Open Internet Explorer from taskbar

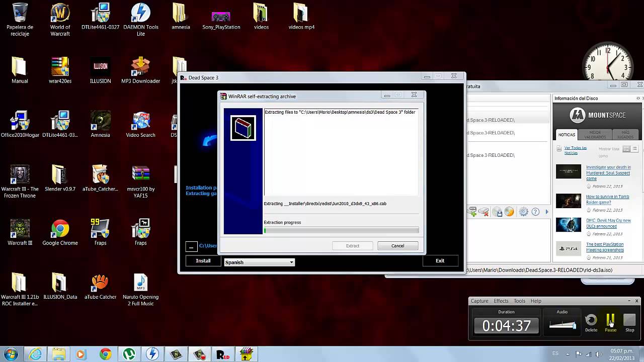tap(35, 354)
